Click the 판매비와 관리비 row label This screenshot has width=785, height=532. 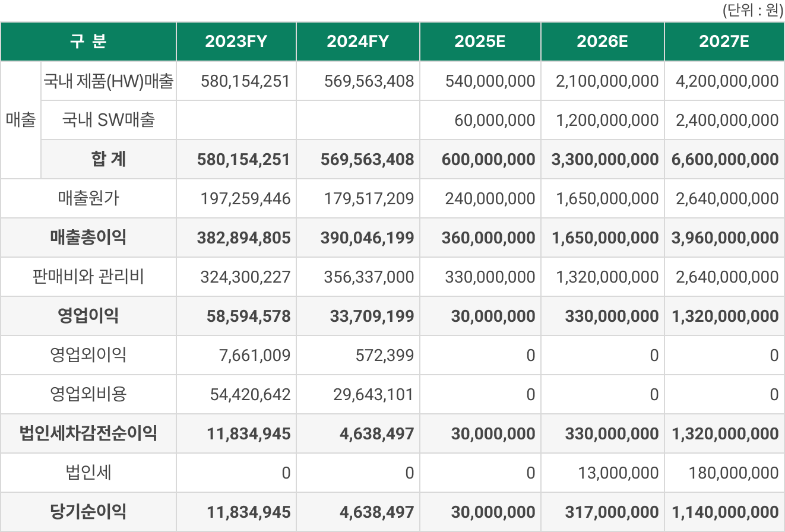pyautogui.click(x=88, y=277)
